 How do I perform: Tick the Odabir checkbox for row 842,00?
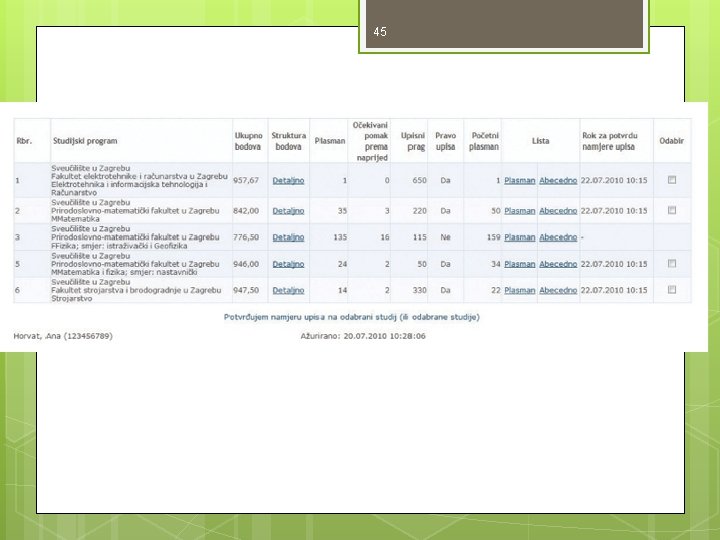coord(672,210)
